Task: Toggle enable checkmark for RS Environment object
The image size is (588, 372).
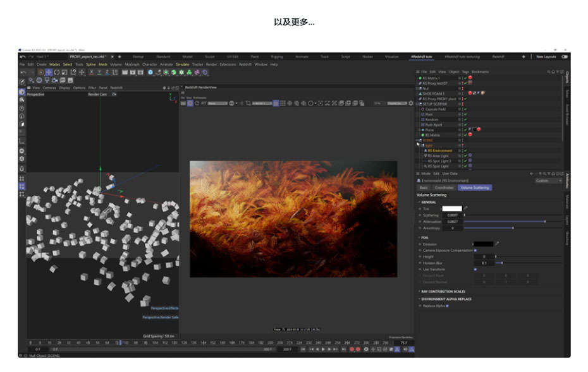Action: point(465,150)
